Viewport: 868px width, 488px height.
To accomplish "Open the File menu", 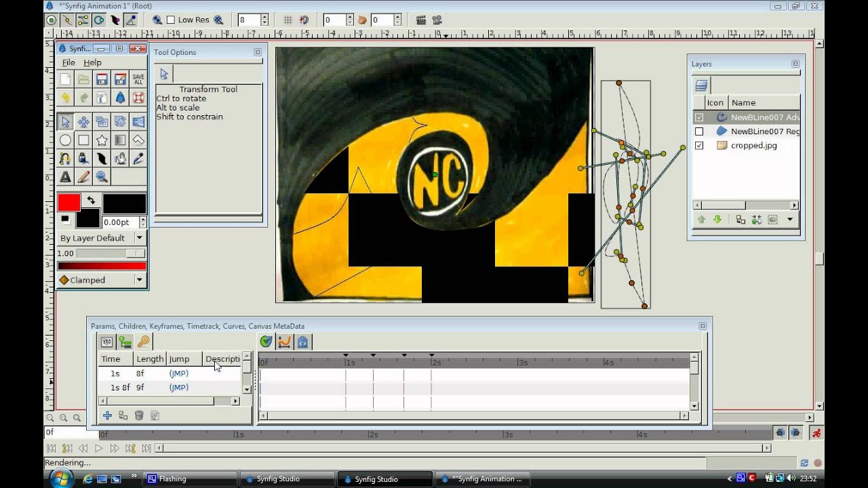I will (68, 62).
